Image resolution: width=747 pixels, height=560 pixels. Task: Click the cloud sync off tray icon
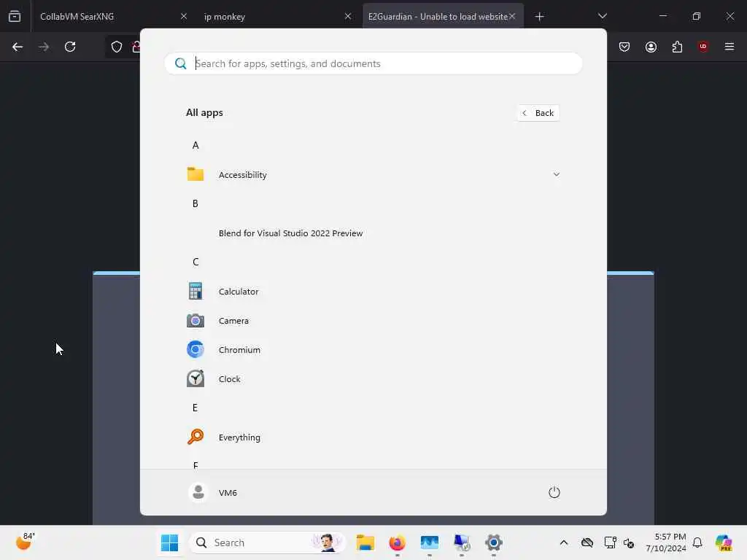coord(587,542)
